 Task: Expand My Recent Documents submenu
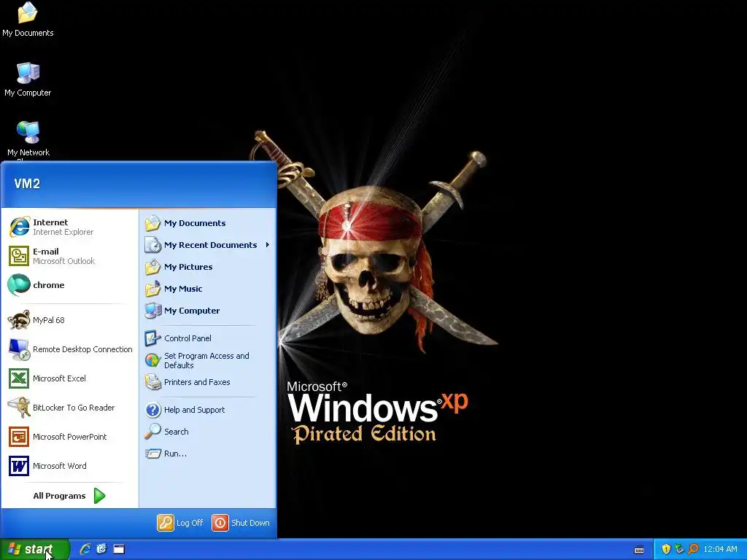point(208,245)
